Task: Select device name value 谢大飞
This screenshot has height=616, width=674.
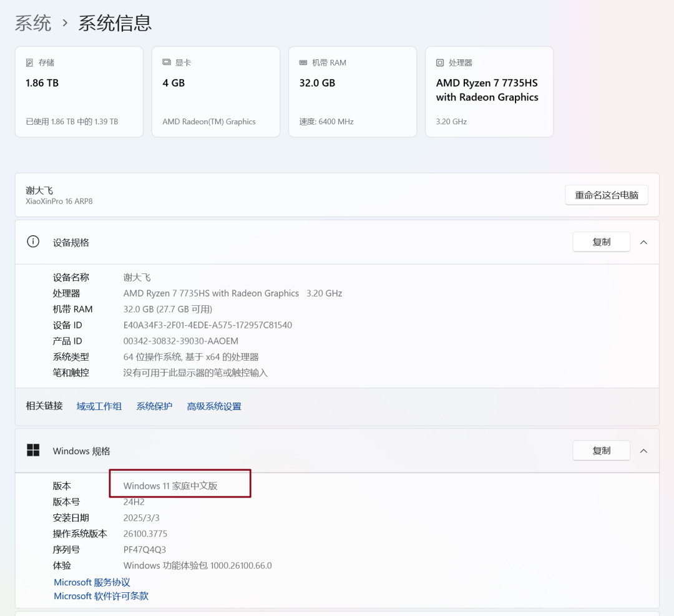Action: (137, 277)
